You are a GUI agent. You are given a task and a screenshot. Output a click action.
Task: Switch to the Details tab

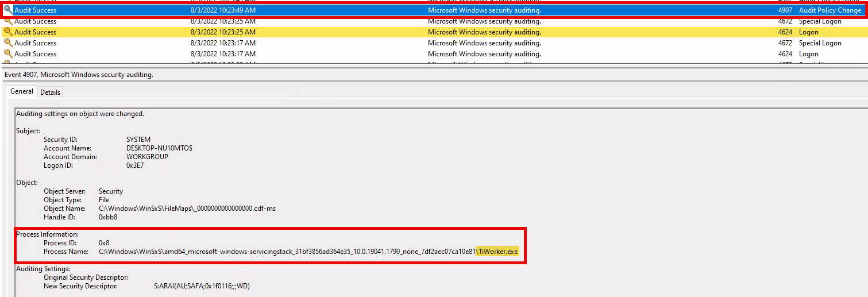(x=50, y=92)
